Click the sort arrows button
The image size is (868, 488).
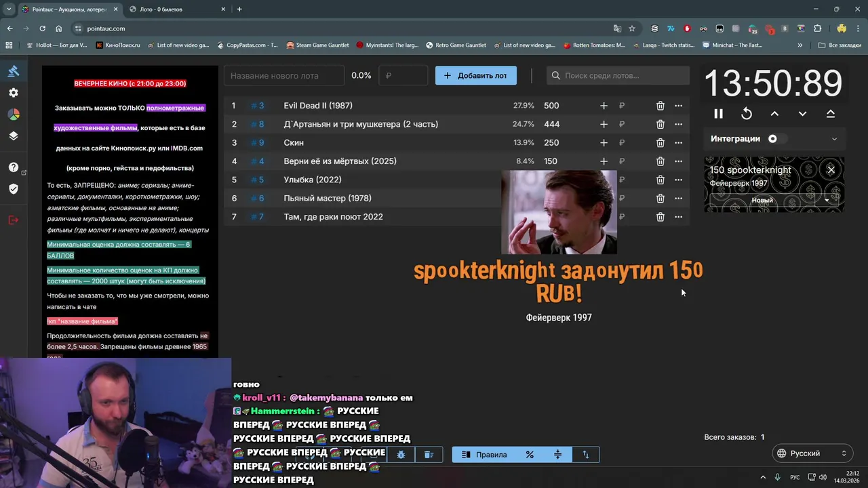point(586,455)
